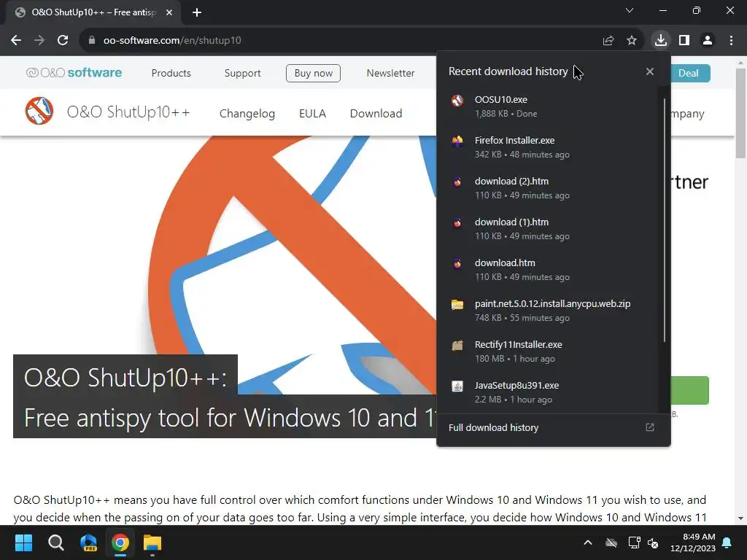Open the side panel icon

[x=684, y=40]
